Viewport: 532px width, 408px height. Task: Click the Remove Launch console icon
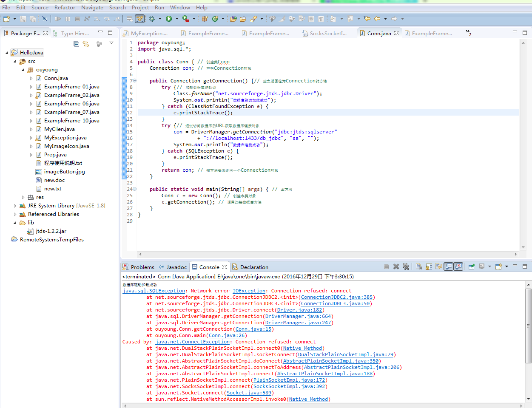pos(396,266)
